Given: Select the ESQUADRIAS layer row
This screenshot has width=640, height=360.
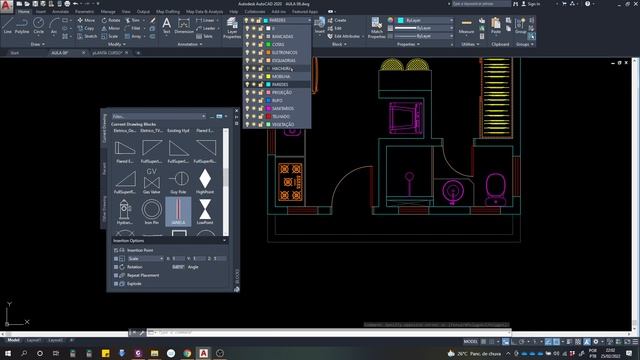Looking at the screenshot, I should pos(277,60).
